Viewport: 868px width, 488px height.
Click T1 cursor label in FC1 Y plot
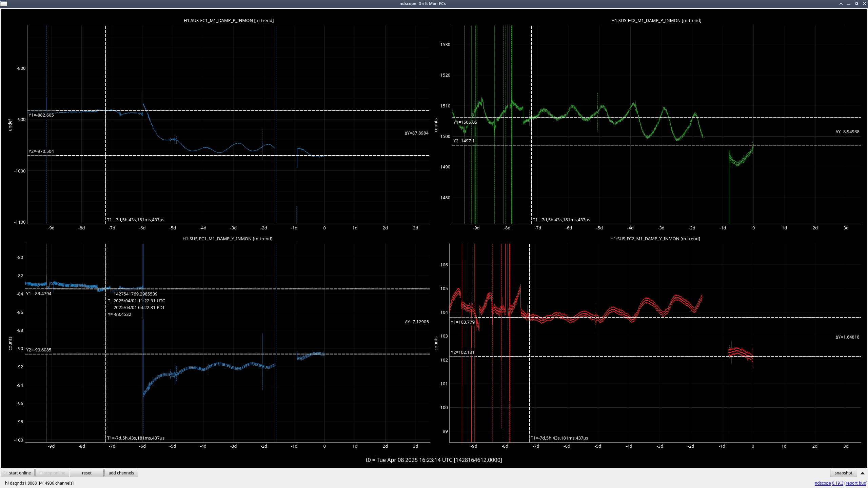[x=136, y=438]
